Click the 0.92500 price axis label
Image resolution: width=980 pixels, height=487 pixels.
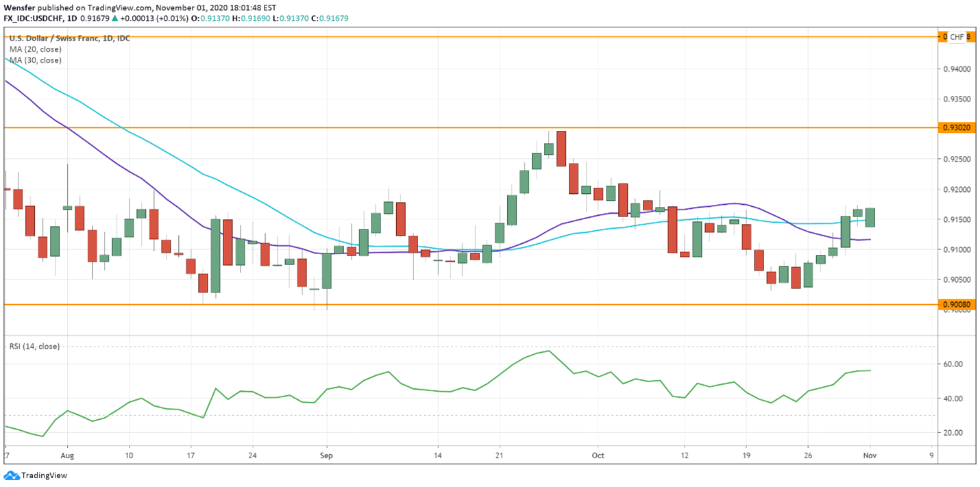[955, 159]
